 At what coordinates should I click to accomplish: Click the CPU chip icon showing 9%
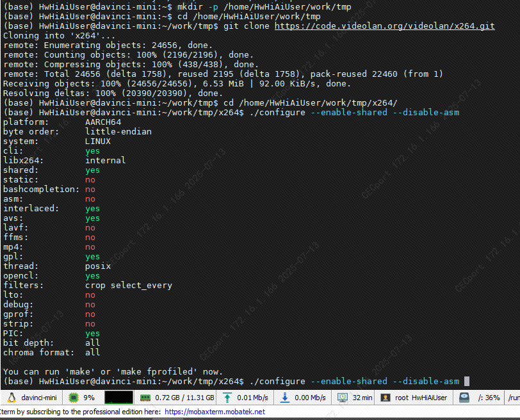[73, 398]
